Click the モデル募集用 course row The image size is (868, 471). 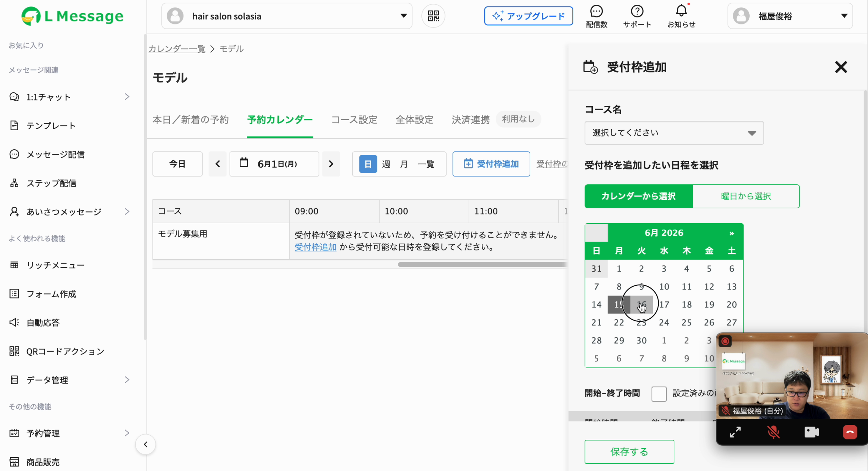pos(221,241)
